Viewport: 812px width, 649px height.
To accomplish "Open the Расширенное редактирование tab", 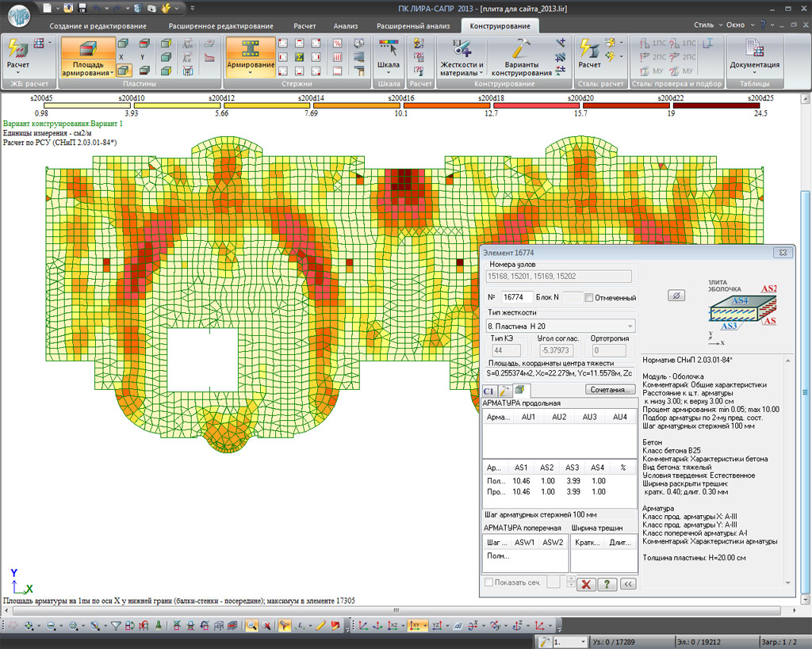I will point(220,26).
